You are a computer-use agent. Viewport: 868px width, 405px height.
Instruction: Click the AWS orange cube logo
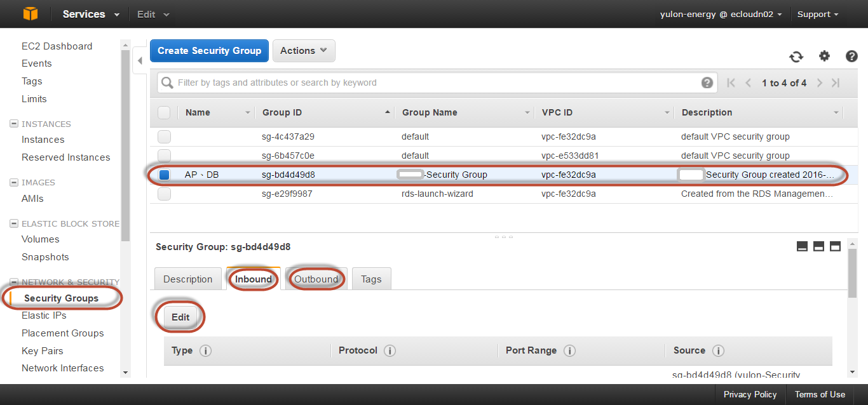click(31, 14)
